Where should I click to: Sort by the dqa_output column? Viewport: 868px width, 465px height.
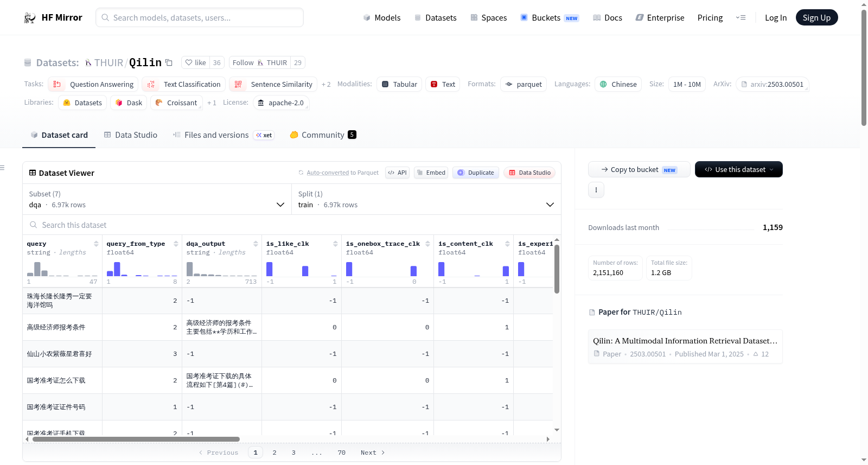[x=256, y=244]
